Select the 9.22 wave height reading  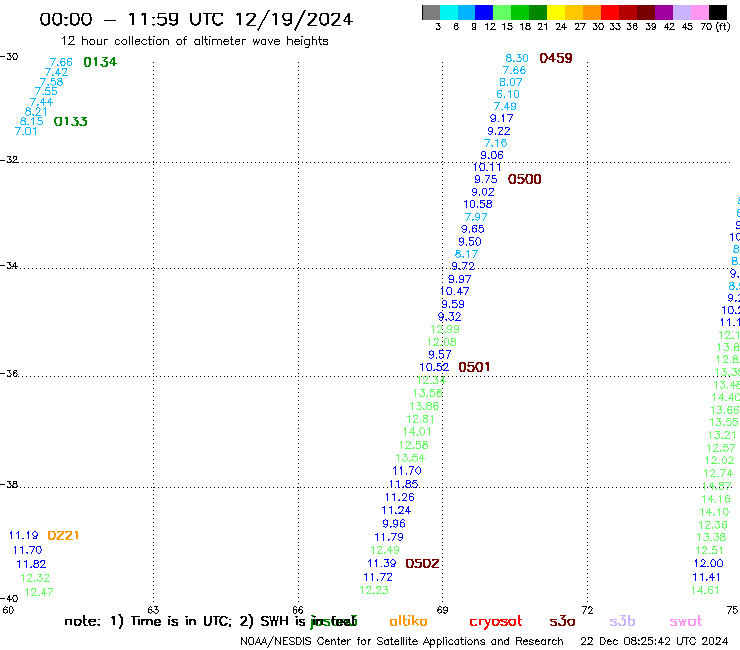499,131
